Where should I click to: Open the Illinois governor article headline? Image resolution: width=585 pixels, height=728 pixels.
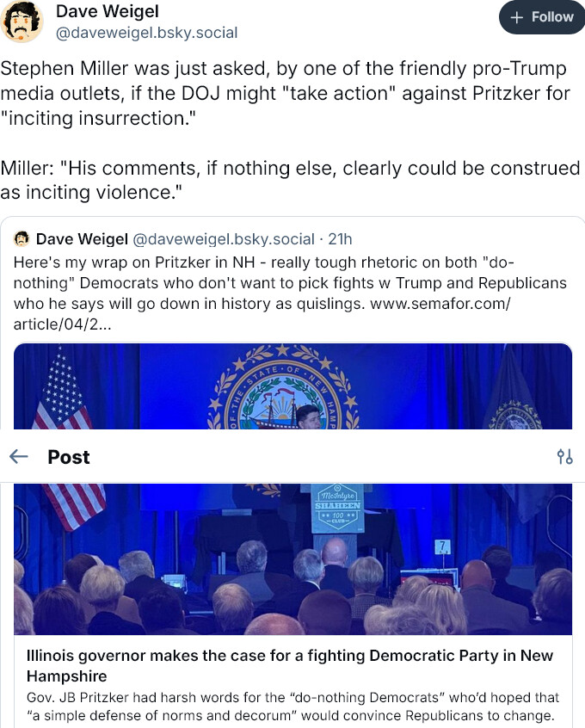[290, 665]
